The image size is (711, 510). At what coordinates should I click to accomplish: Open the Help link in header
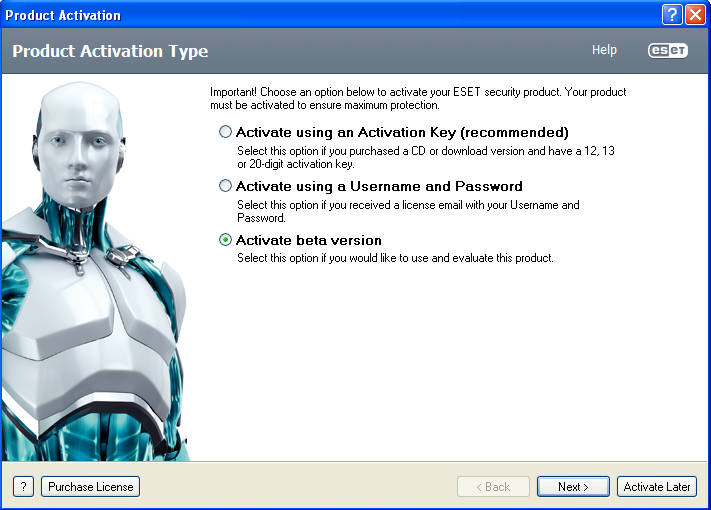pos(604,50)
